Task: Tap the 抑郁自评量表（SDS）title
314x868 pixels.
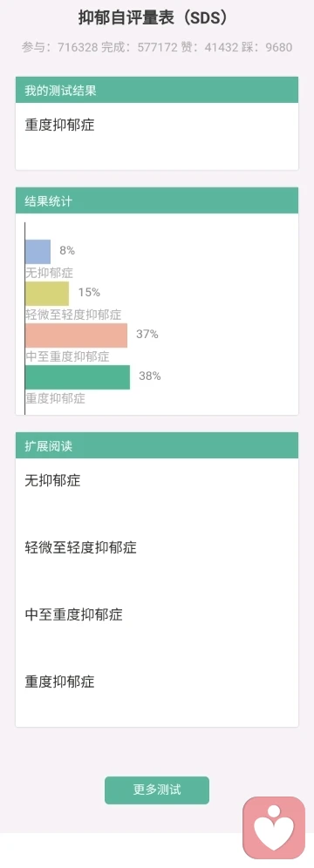Action: 154,18
